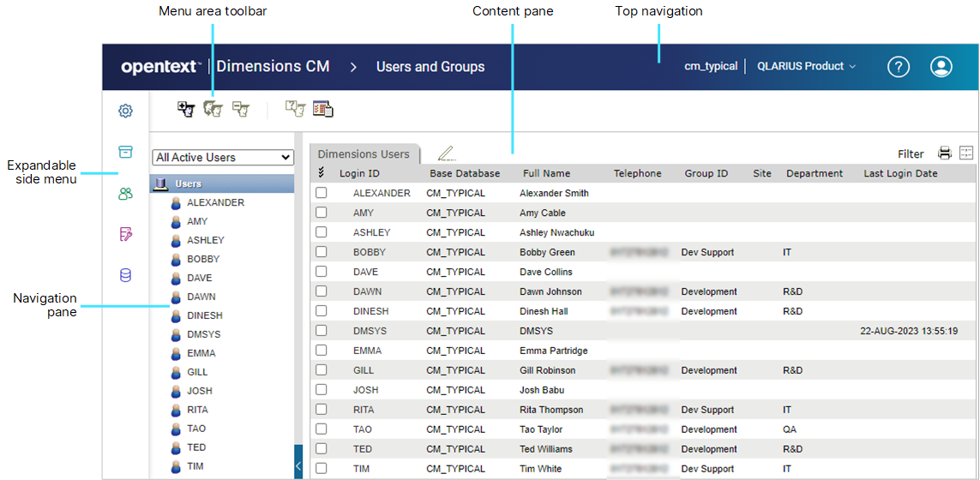Click the printer icon

click(945, 153)
